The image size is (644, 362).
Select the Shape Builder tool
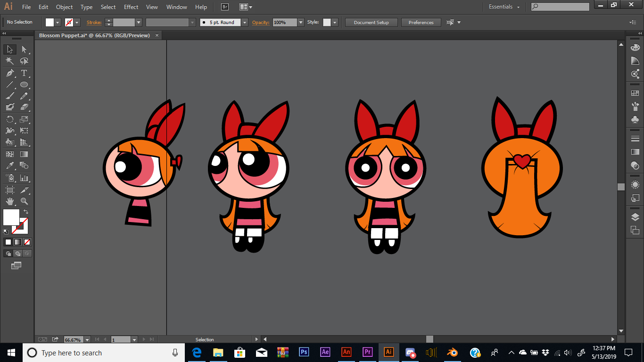(x=10, y=142)
